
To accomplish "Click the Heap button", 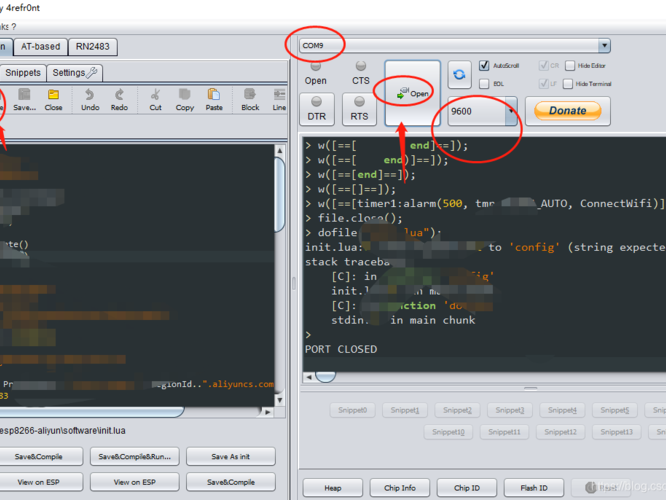I will point(333,488).
